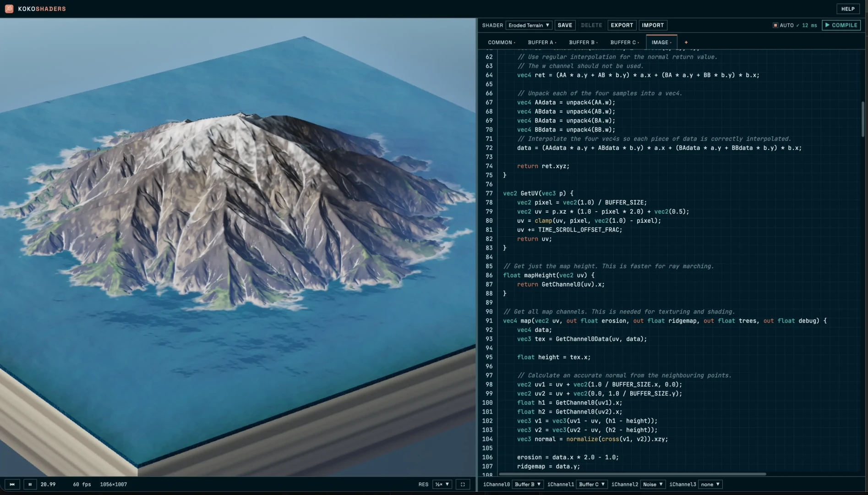Click the 1056×1007 resolution readout
This screenshot has height=495, width=868.
click(114, 484)
